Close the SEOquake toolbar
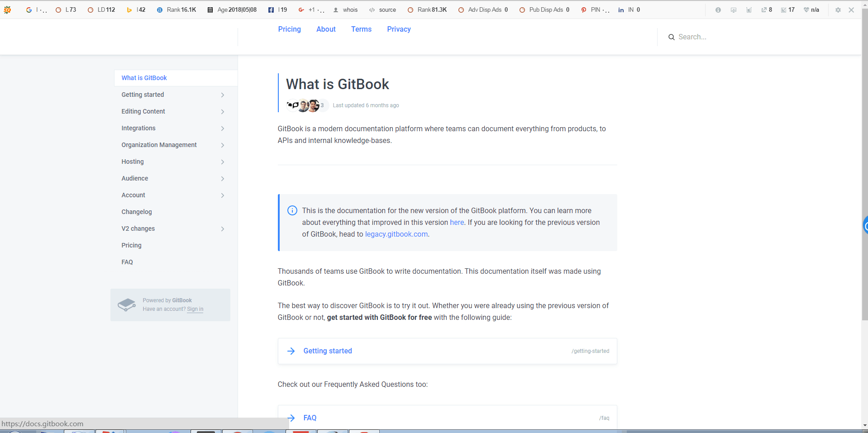 coord(852,10)
